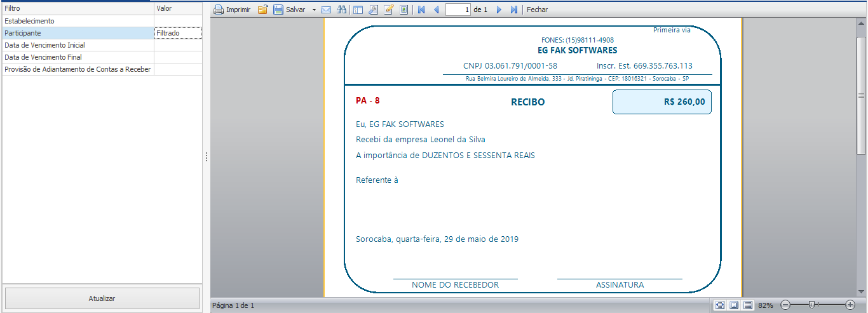Click the Imprimir printer button
868x313 pixels.
[x=232, y=10]
